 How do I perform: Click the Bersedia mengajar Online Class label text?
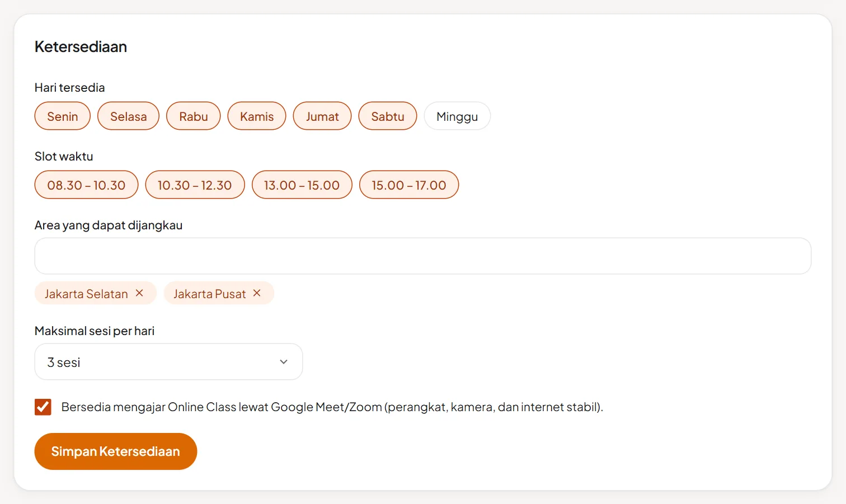tap(332, 407)
